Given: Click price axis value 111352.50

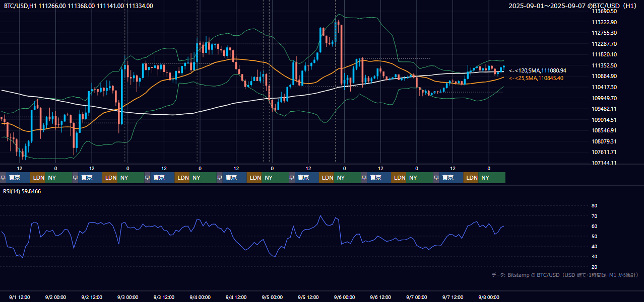Looking at the screenshot, I should [x=604, y=65].
